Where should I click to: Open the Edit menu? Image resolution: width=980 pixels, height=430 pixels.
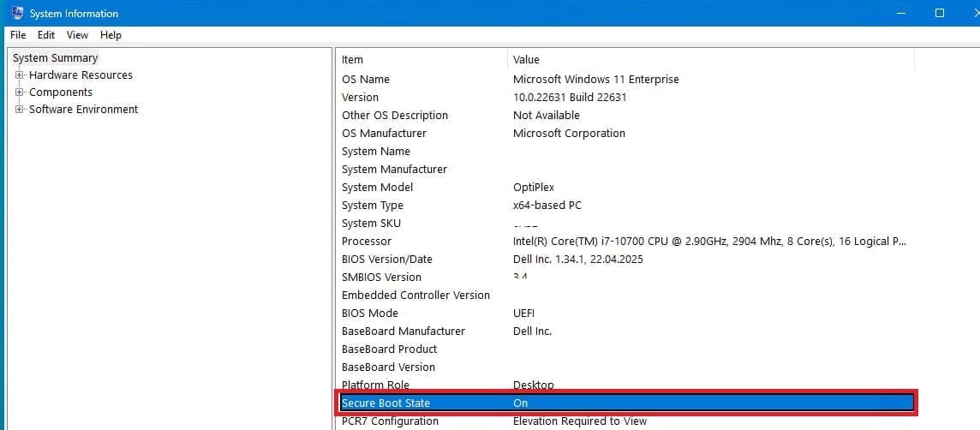pyautogui.click(x=46, y=35)
